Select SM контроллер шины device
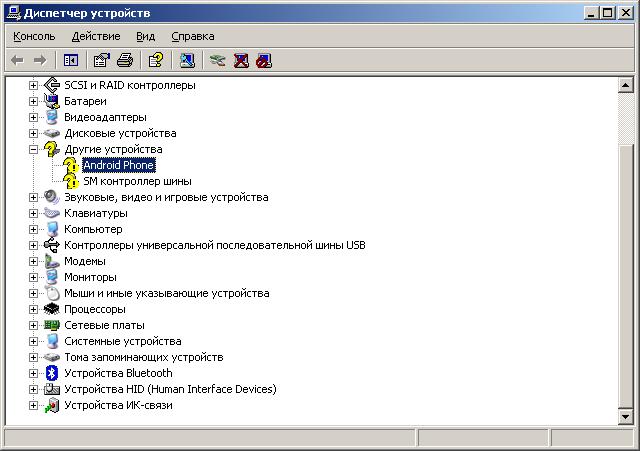This screenshot has height=451, width=640. point(137,181)
